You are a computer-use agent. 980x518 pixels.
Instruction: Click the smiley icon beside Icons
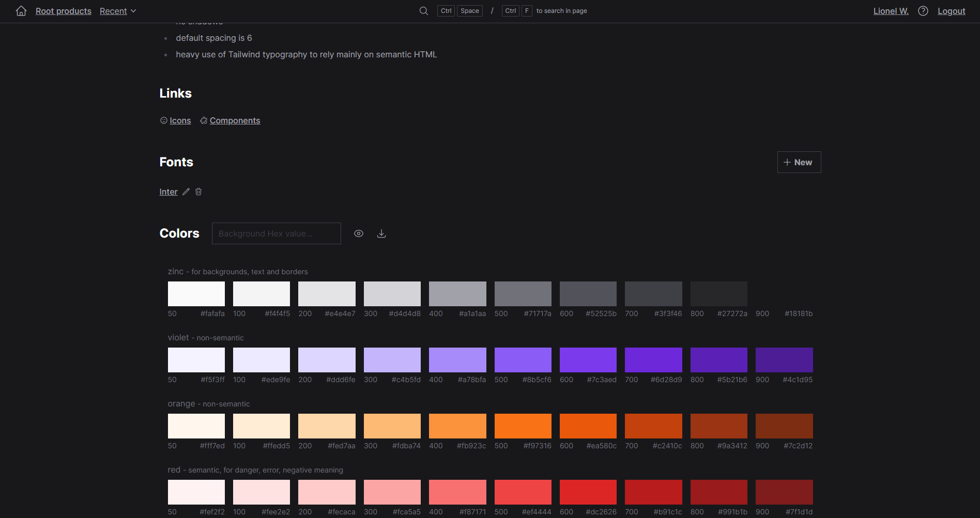point(164,120)
